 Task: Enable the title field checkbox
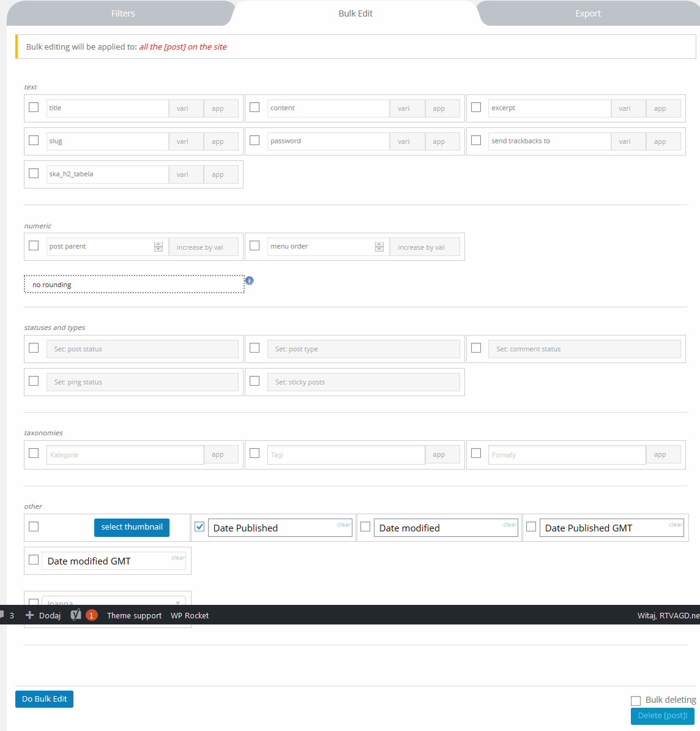point(34,107)
